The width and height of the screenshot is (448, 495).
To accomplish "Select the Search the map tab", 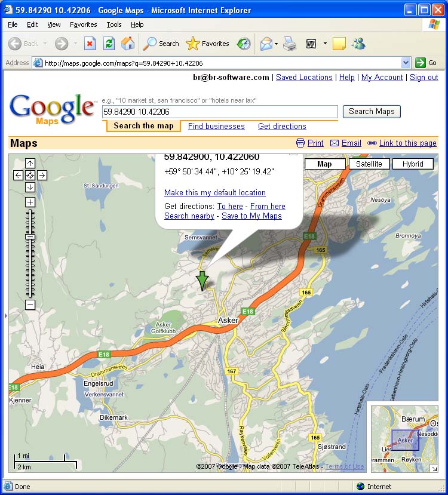I will coord(143,126).
